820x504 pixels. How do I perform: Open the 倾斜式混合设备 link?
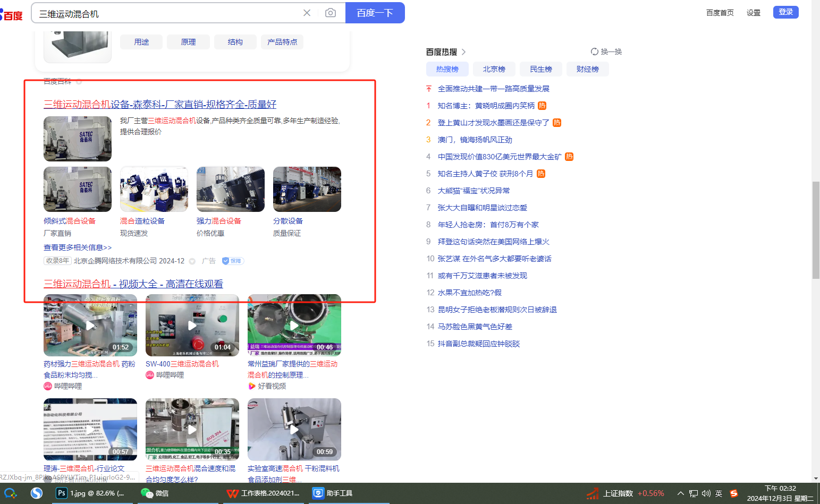tap(70, 221)
